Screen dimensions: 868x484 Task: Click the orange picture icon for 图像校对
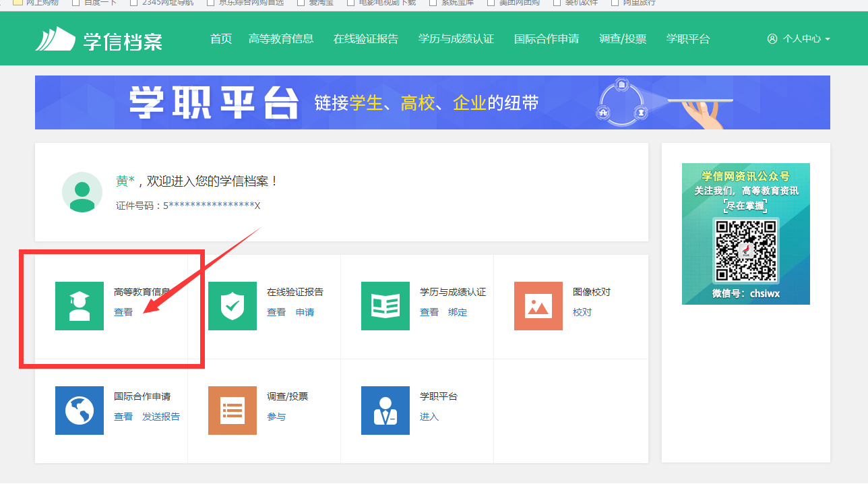538,306
